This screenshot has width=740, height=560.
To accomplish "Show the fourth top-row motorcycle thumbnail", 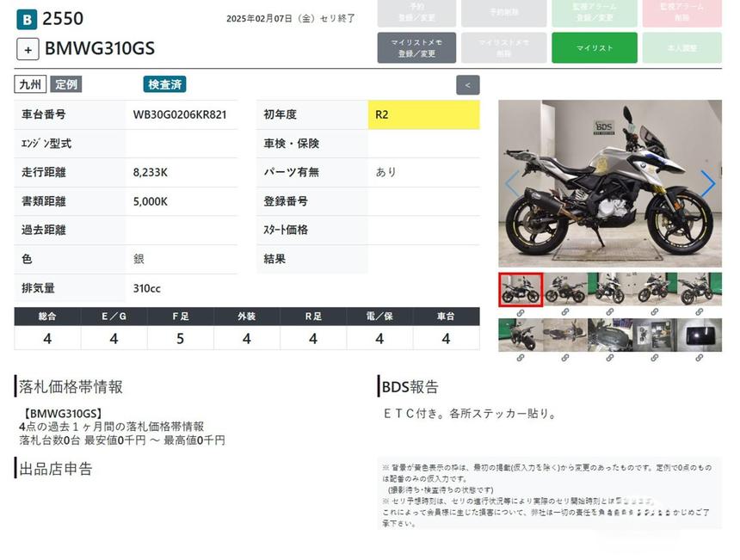I will [x=655, y=290].
